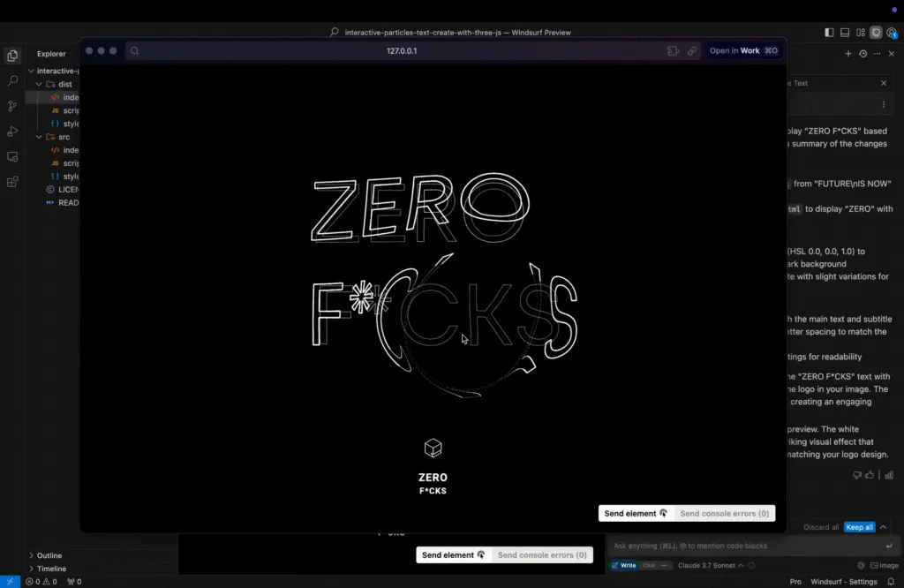The height and width of the screenshot is (588, 904).
Task: Start a new chat with plus icon
Action: (x=848, y=54)
